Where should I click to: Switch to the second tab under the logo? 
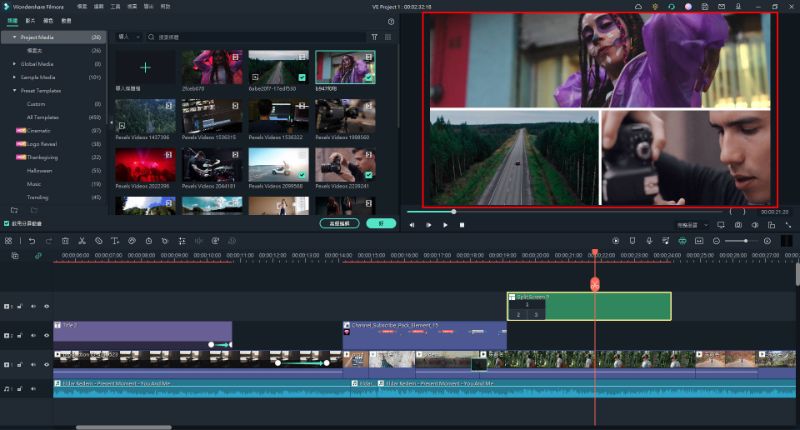tap(30, 21)
